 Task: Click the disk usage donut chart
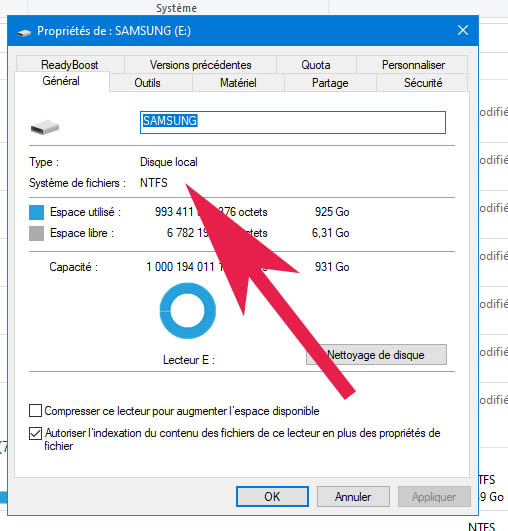click(x=188, y=311)
